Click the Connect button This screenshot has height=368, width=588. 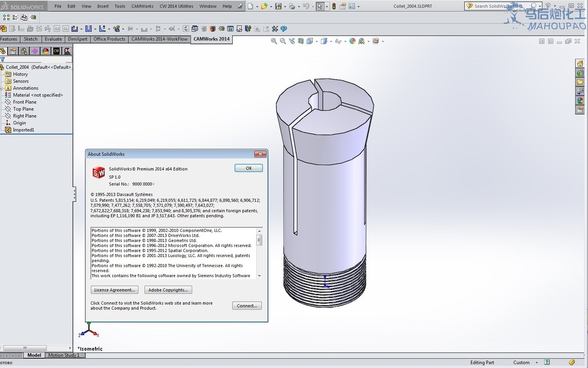[247, 306]
